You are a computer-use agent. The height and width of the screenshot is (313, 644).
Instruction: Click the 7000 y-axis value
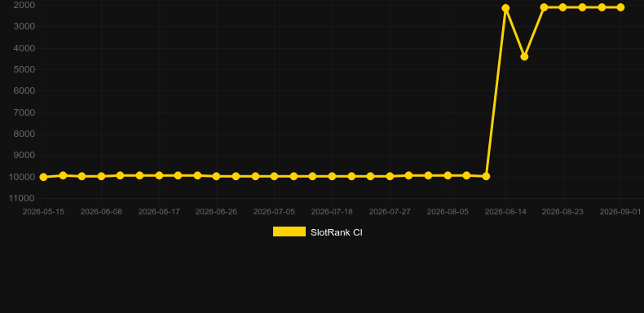[x=24, y=112]
